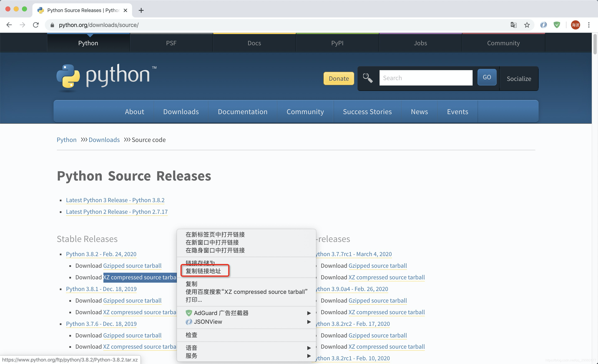Screen dimensions: 598x364
Task: Click the padlock site info icon
Action: tap(52, 25)
